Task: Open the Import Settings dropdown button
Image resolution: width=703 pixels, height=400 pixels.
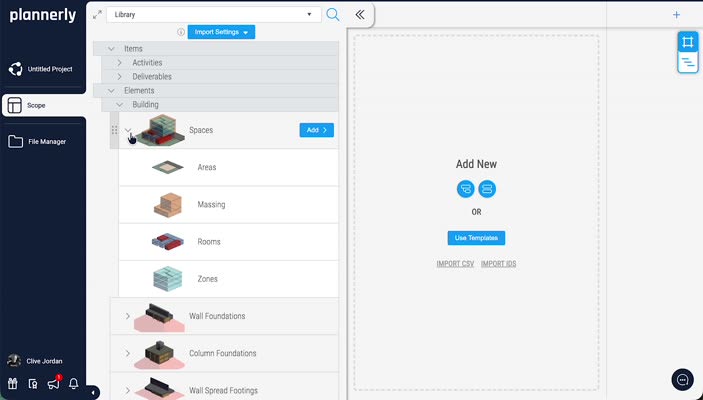Action: click(221, 32)
